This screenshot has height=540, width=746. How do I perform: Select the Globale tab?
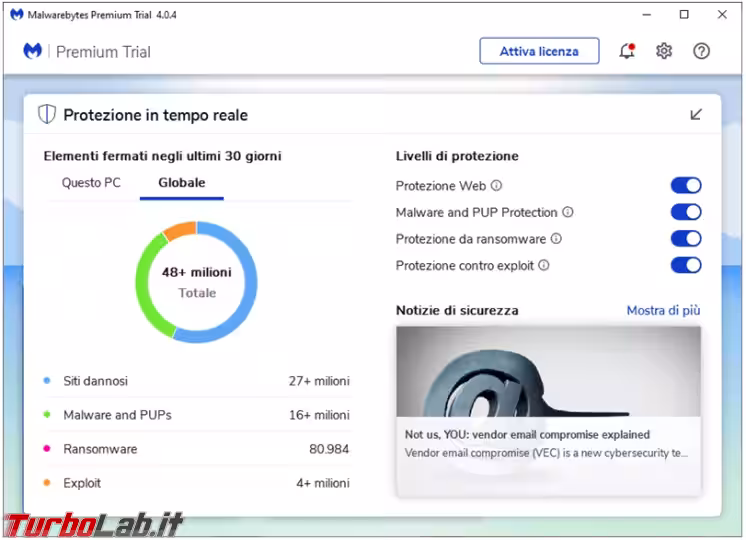pos(182,183)
